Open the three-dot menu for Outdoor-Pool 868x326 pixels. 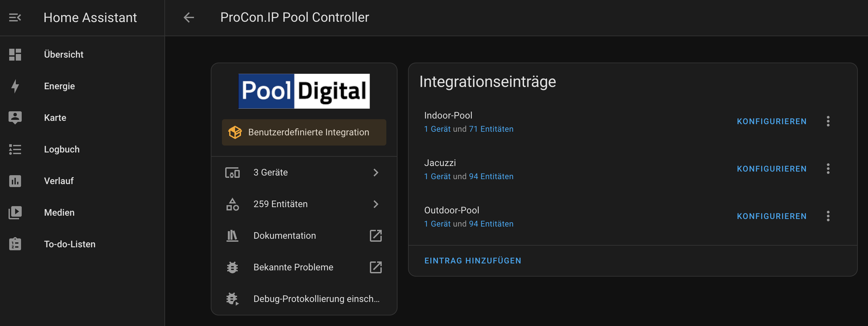click(828, 216)
